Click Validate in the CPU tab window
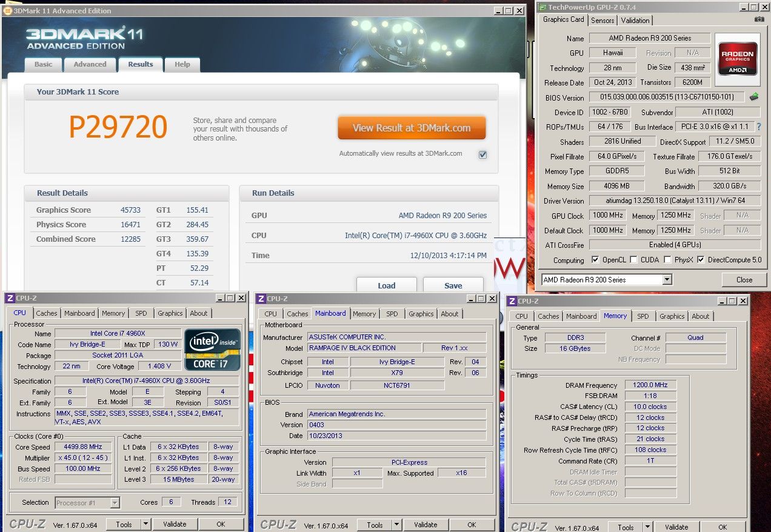The width and height of the screenshot is (771, 532). pyautogui.click(x=175, y=524)
